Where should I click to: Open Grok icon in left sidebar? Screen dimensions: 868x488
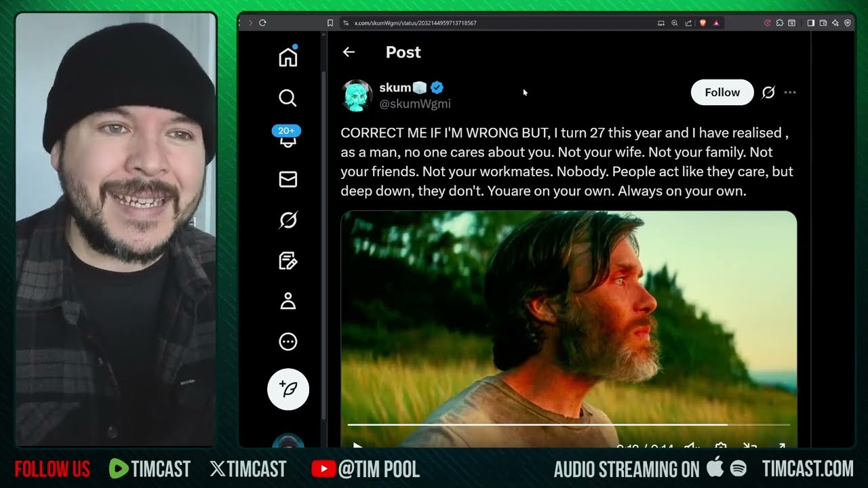(x=288, y=220)
